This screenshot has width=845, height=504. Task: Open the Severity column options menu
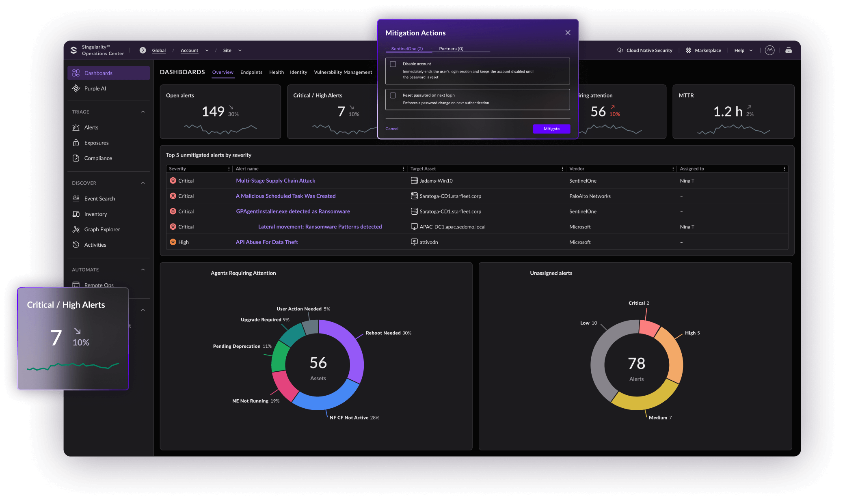pos(229,169)
